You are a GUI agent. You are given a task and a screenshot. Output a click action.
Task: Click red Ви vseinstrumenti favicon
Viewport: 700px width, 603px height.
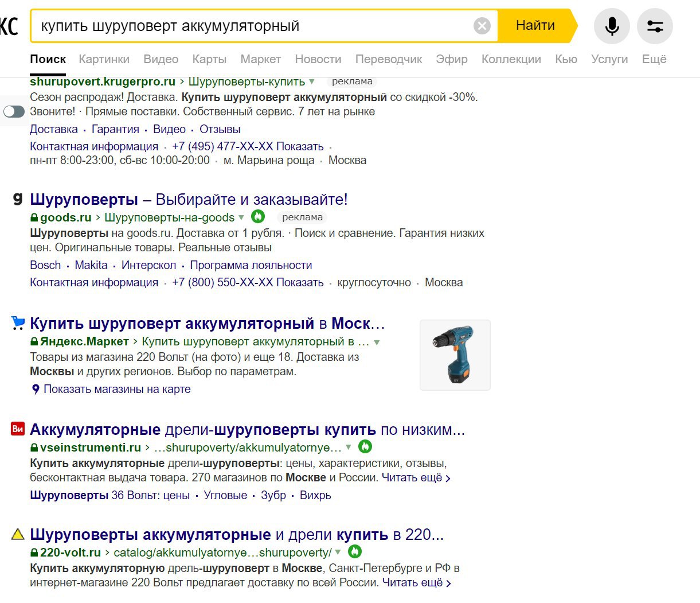[18, 429]
